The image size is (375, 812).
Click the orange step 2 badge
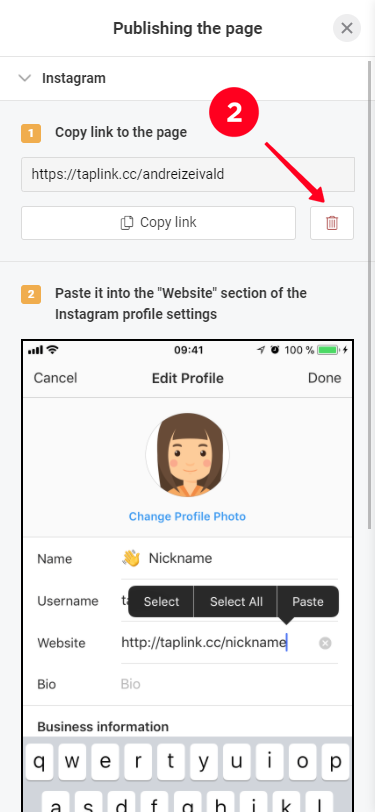(31, 295)
